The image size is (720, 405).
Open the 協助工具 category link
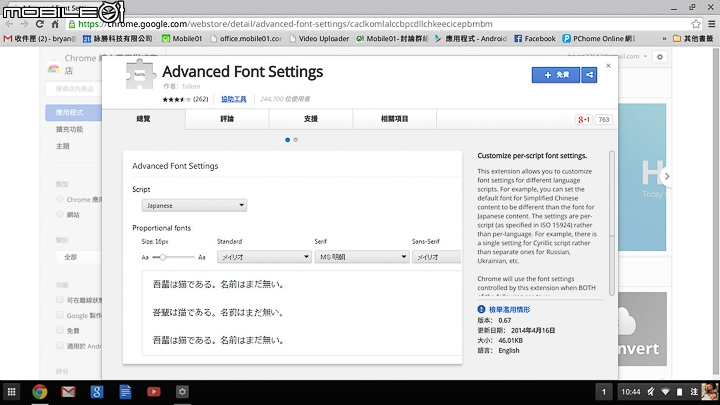point(234,99)
